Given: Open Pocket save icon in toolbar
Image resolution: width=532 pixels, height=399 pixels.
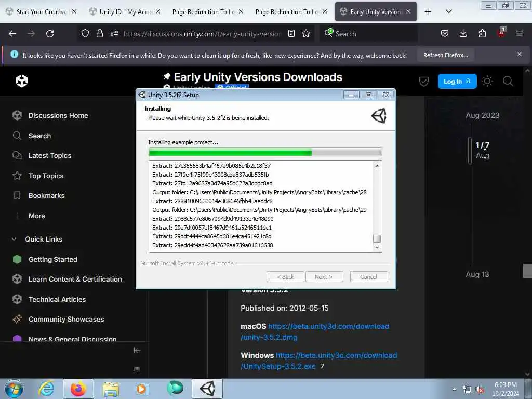Looking at the screenshot, I should [x=445, y=33].
